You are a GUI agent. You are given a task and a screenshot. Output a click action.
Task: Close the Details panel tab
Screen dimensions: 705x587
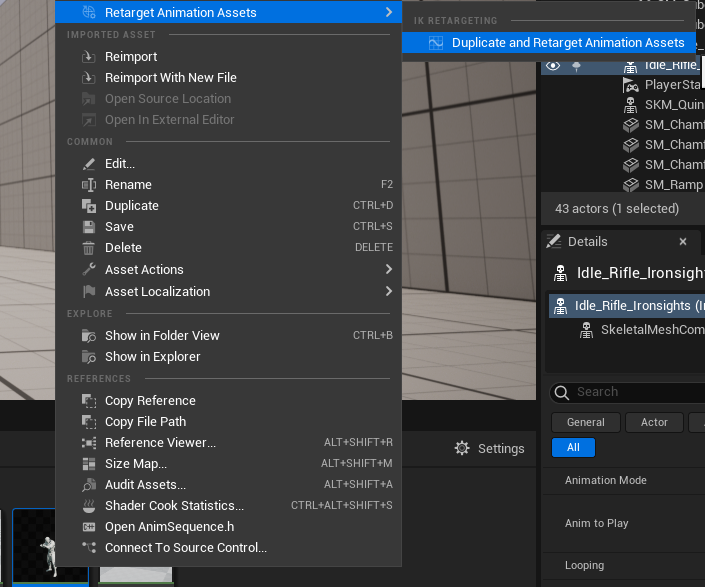tap(683, 242)
